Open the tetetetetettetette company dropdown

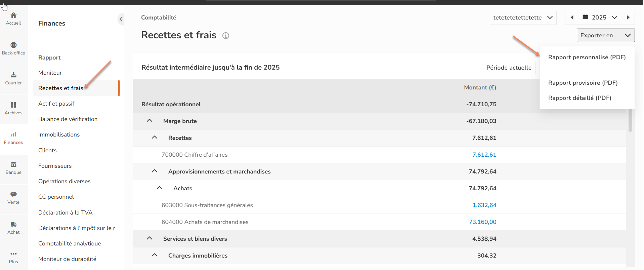point(523,17)
